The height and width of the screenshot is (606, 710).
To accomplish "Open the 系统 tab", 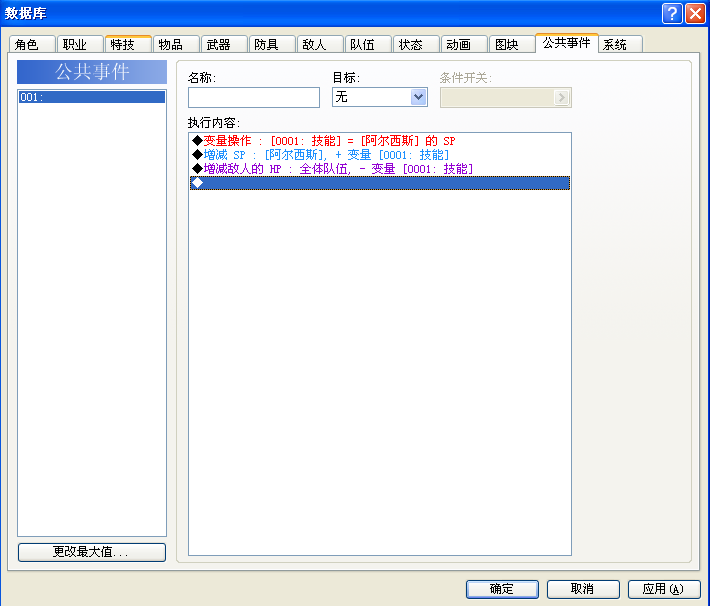I will [620, 44].
